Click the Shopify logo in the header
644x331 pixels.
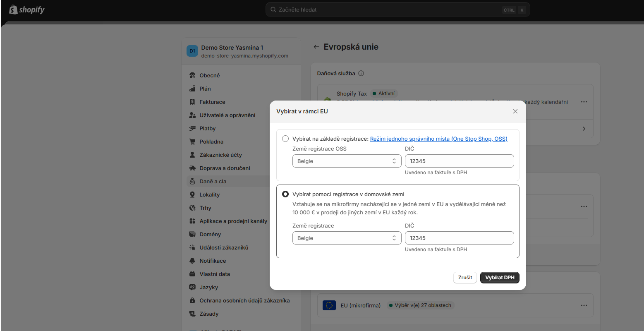pos(27,10)
